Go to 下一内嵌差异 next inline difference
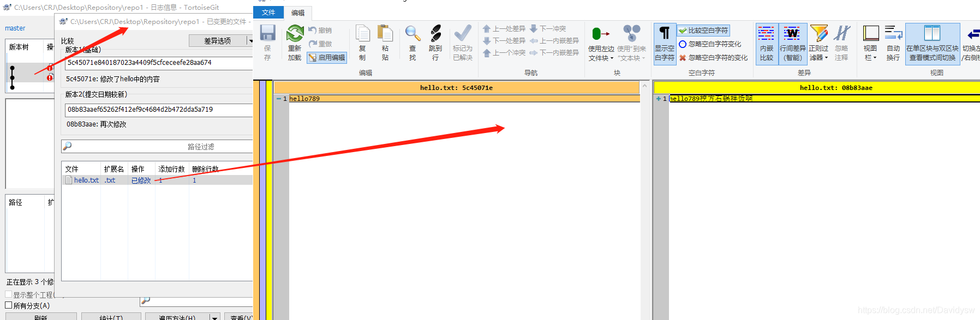 tap(554, 53)
